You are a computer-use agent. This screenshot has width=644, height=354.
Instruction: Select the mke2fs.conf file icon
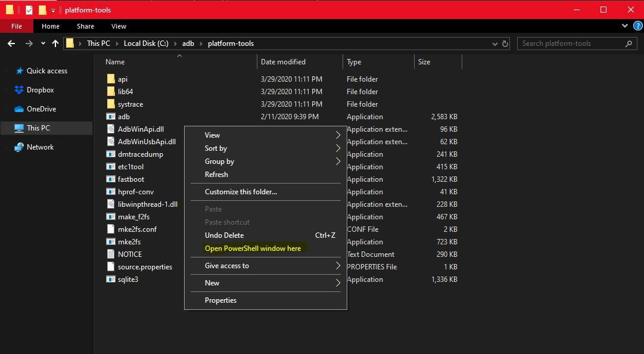pos(111,229)
